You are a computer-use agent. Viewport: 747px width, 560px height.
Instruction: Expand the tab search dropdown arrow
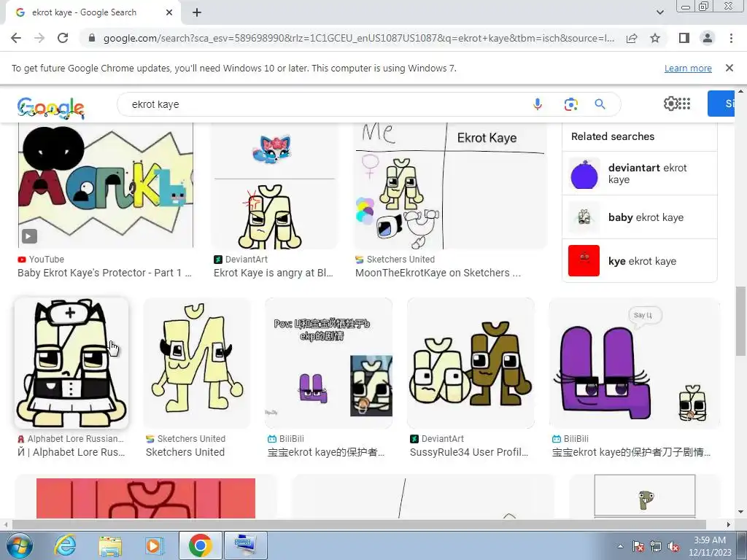tap(659, 12)
